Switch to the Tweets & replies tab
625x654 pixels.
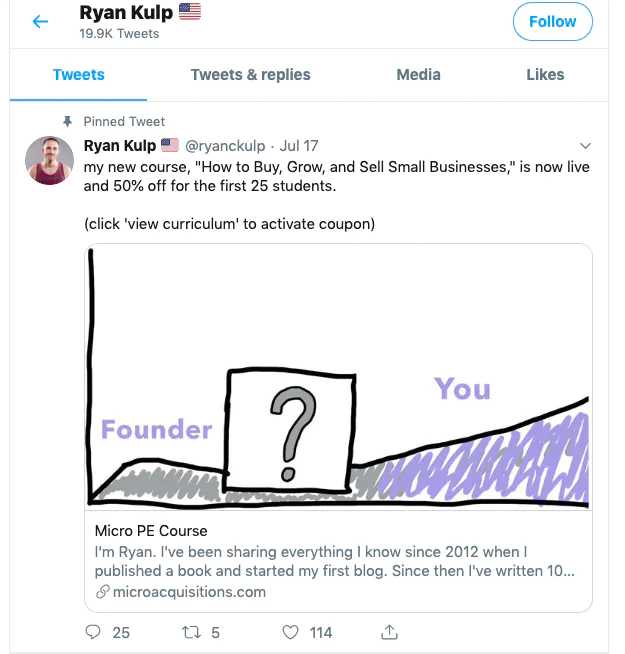pyautogui.click(x=250, y=75)
